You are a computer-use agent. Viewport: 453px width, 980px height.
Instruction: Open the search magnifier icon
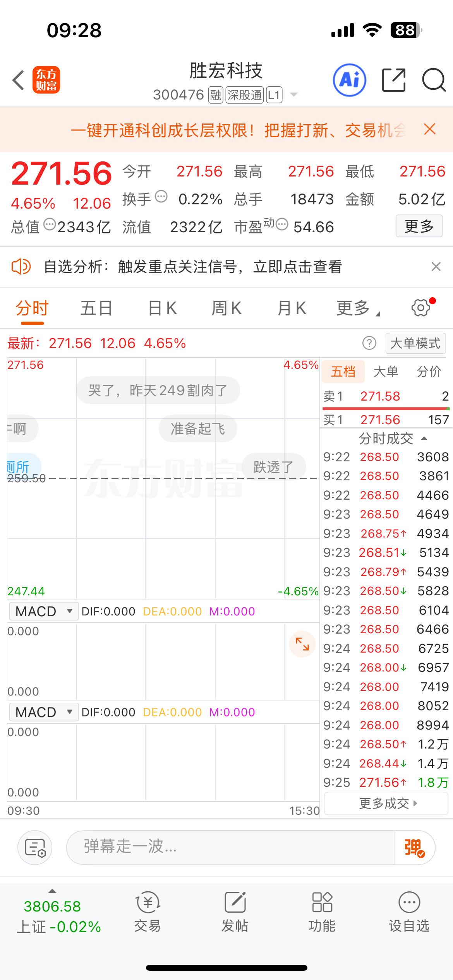click(x=434, y=80)
